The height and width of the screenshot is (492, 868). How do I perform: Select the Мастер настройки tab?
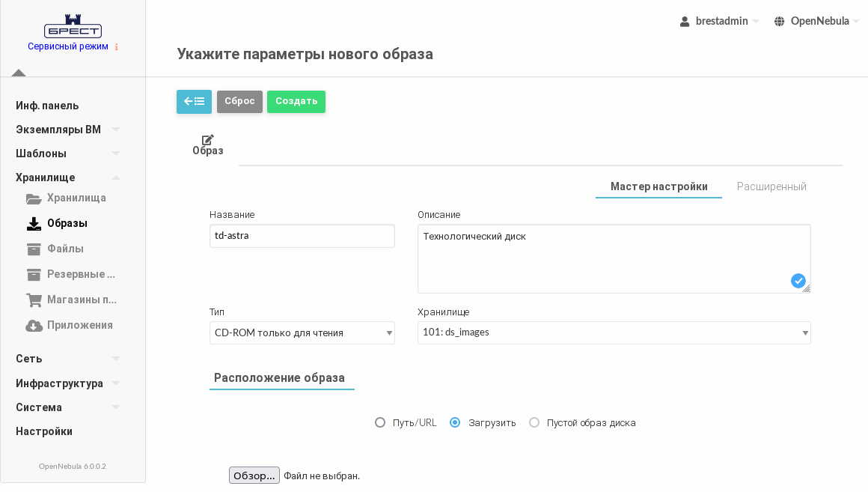pyautogui.click(x=658, y=186)
